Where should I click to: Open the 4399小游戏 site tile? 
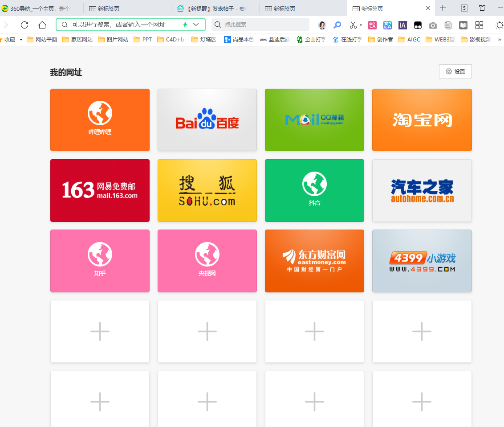tap(422, 261)
